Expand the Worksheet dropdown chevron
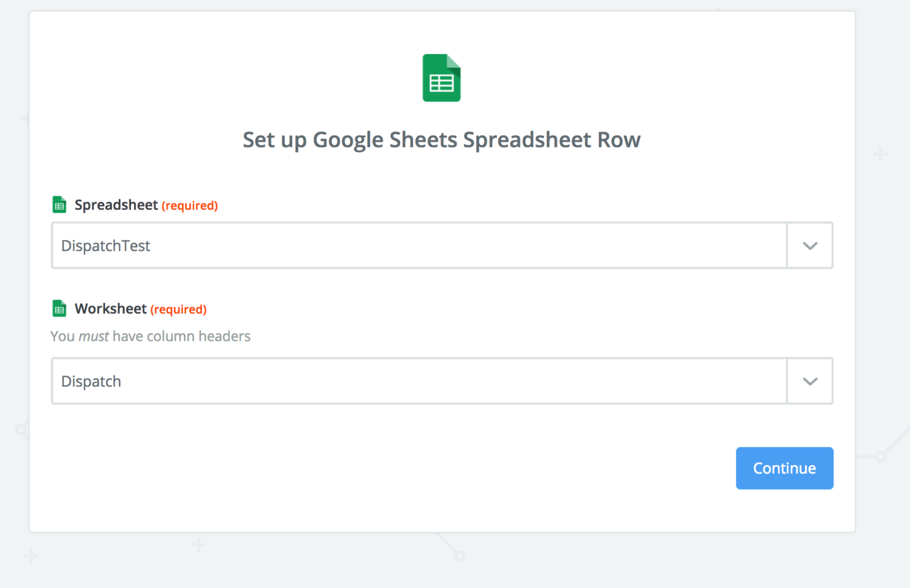Image resolution: width=910 pixels, height=588 pixels. pos(809,381)
